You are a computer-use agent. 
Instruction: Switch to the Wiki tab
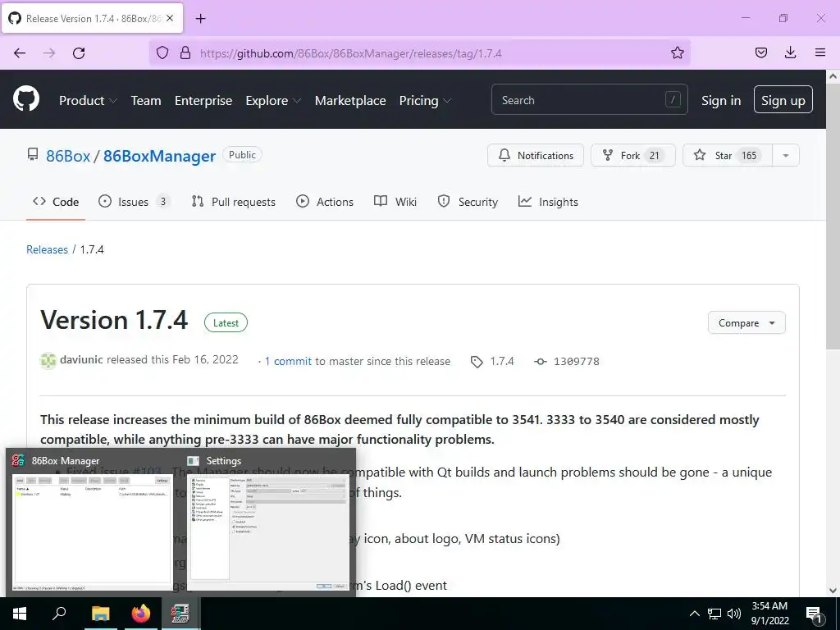tap(395, 202)
